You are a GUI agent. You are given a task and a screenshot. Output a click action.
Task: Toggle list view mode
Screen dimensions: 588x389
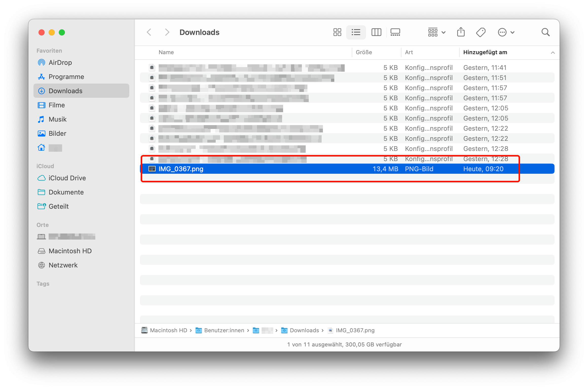[356, 32]
